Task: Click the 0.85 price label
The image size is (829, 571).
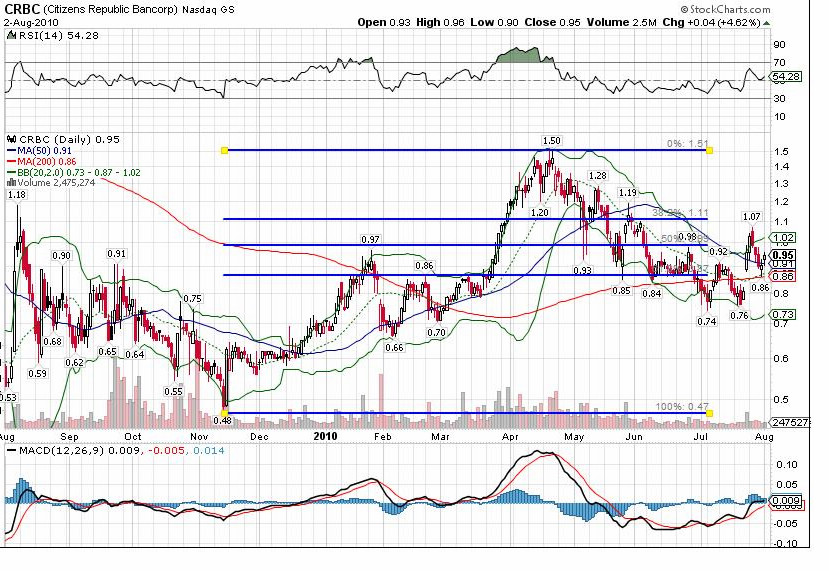Action: click(x=621, y=290)
